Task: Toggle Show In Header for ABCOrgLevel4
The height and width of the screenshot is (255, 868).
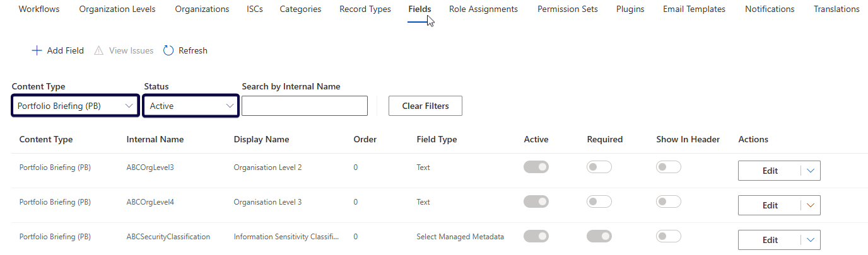Action: click(x=668, y=202)
